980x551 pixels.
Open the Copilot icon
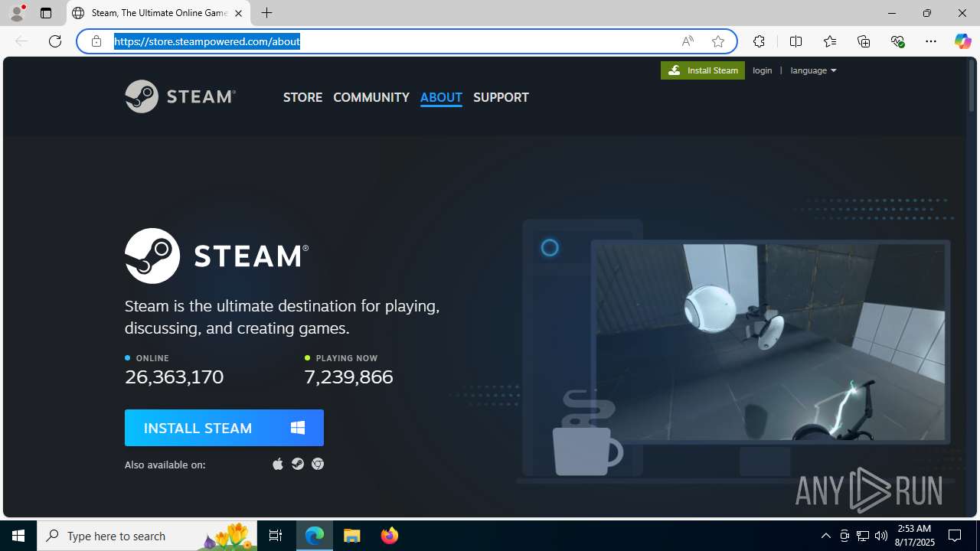pyautogui.click(x=962, y=41)
